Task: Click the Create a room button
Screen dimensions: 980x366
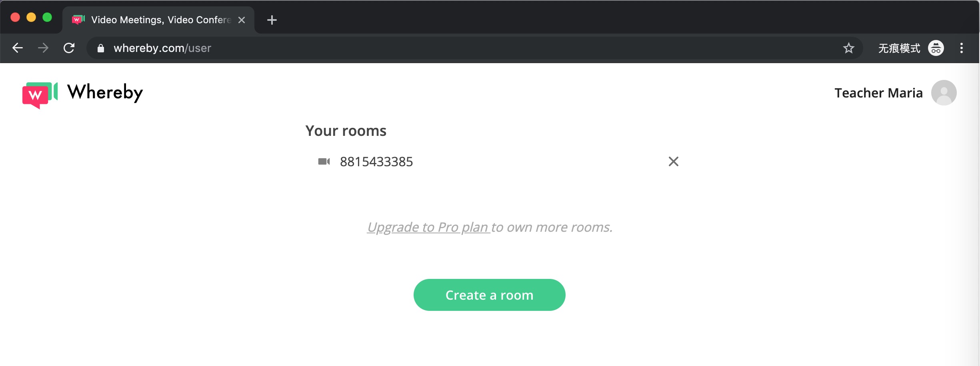Action: click(x=489, y=295)
